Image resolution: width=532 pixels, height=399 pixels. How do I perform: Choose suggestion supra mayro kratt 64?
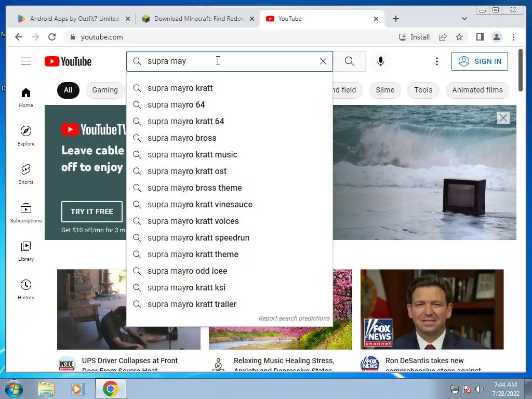[229, 122]
